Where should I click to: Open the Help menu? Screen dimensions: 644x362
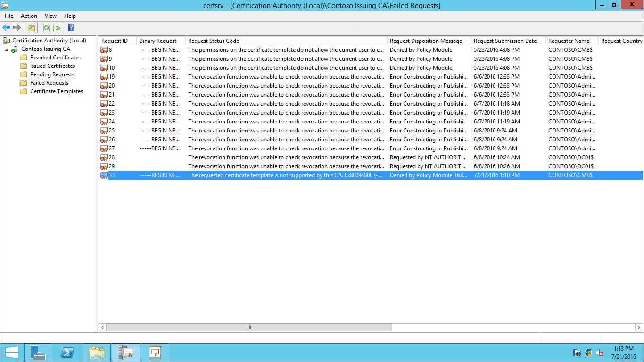coord(70,16)
